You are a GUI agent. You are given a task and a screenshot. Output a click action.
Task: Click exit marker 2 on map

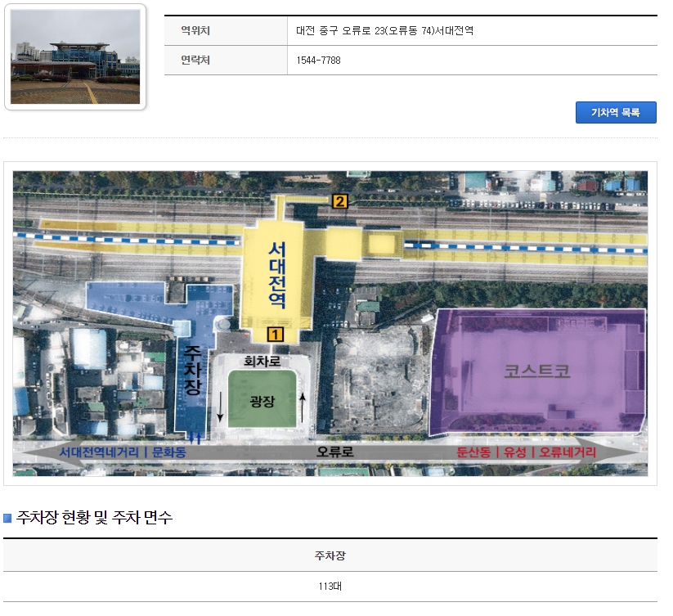339,201
